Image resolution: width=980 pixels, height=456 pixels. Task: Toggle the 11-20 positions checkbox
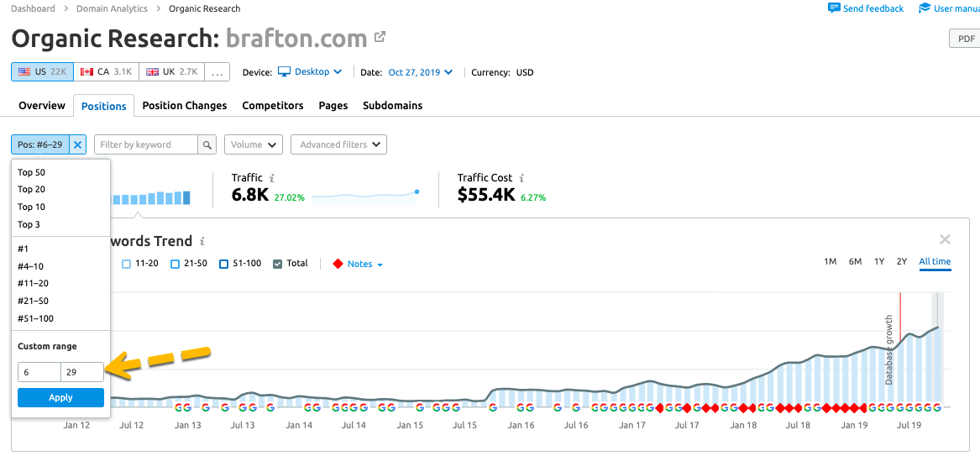click(x=127, y=264)
